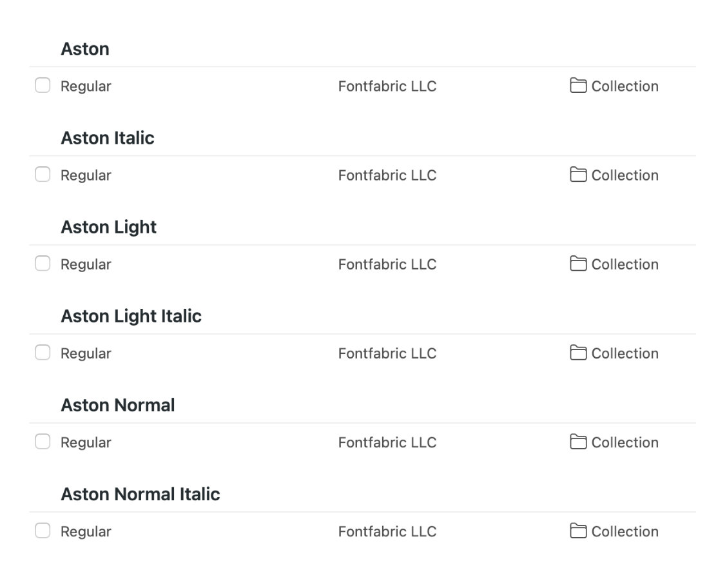Open the Collection link for Aston Normal

[625, 442]
